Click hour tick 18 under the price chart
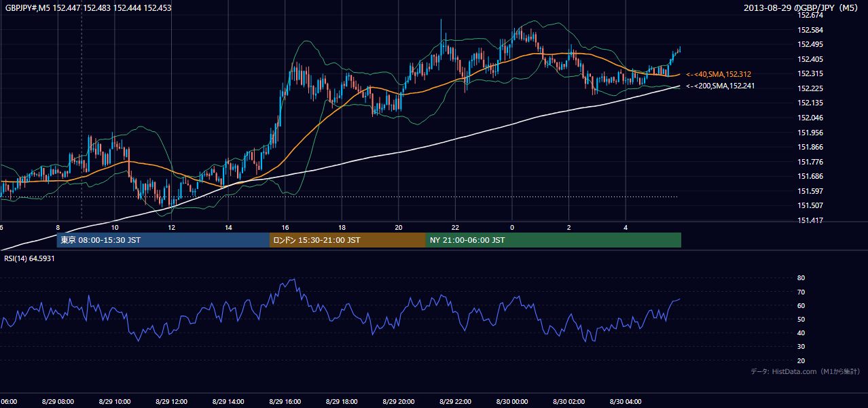 point(342,227)
